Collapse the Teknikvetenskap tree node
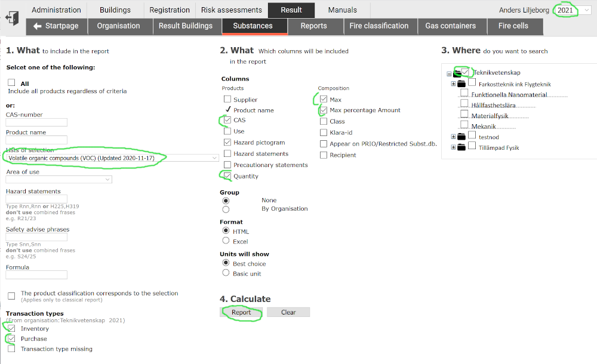The width and height of the screenshot is (597, 364). 449,74
